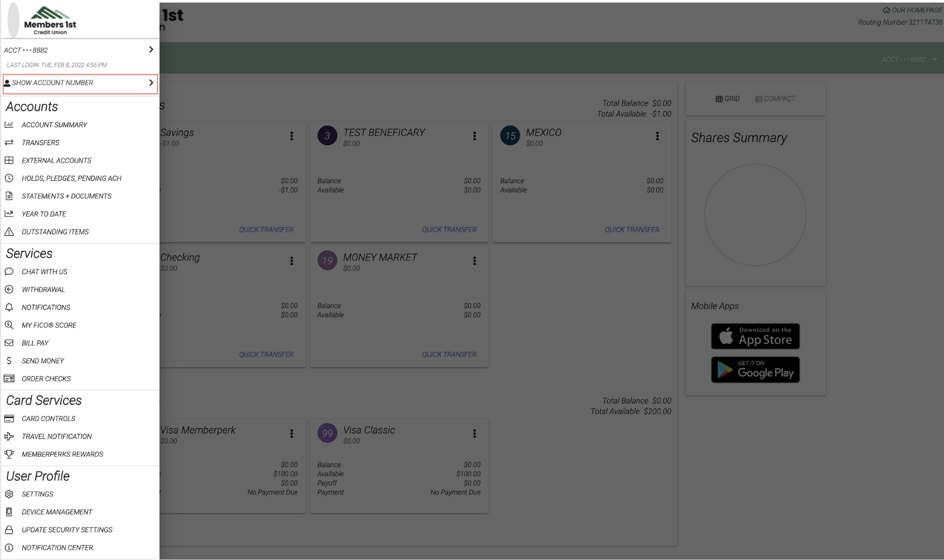Image resolution: width=944 pixels, height=560 pixels.
Task: Expand the ACCT 8882 sidebar chevron
Action: click(x=151, y=49)
